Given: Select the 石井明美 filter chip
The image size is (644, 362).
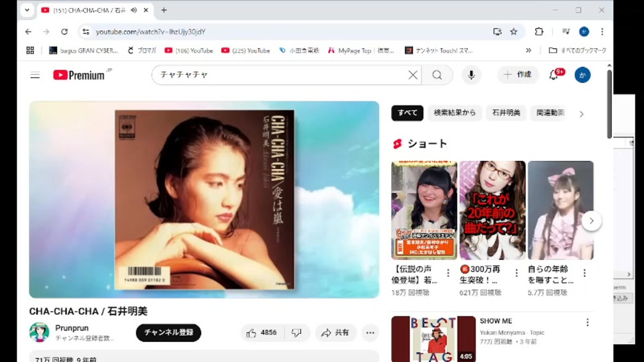Looking at the screenshot, I should 506,113.
